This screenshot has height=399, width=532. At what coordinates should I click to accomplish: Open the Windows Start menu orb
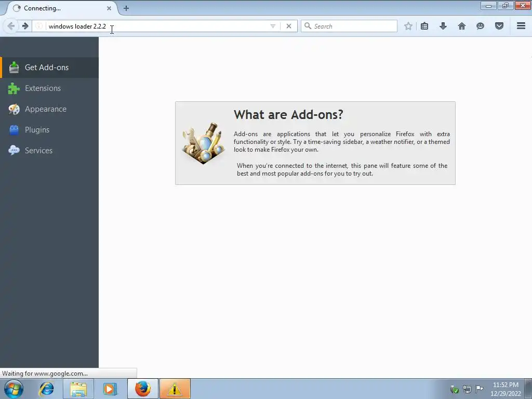coord(14,389)
